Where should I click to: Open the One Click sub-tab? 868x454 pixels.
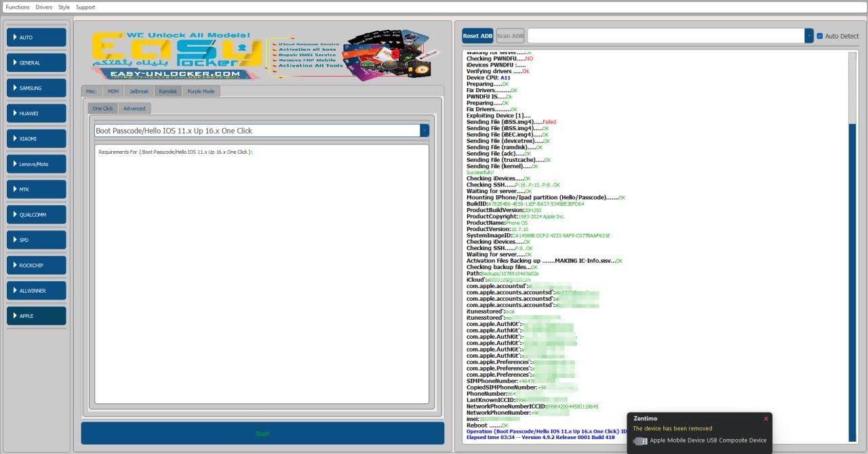102,108
